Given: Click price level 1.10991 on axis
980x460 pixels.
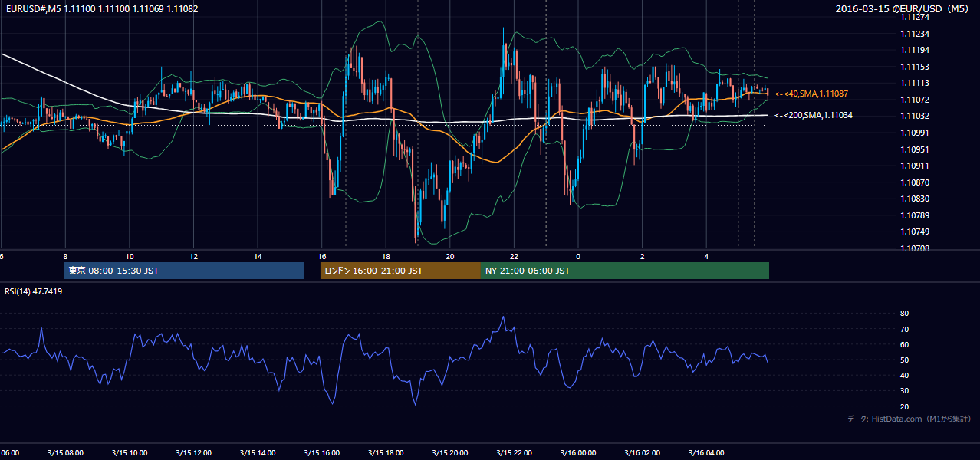Looking at the screenshot, I should pyautogui.click(x=915, y=133).
